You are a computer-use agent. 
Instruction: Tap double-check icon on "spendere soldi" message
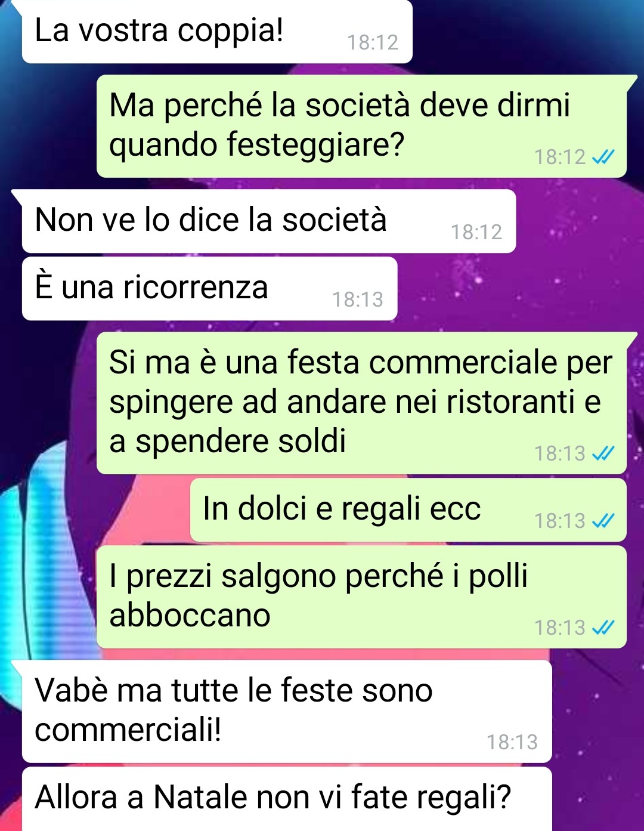[603, 454]
